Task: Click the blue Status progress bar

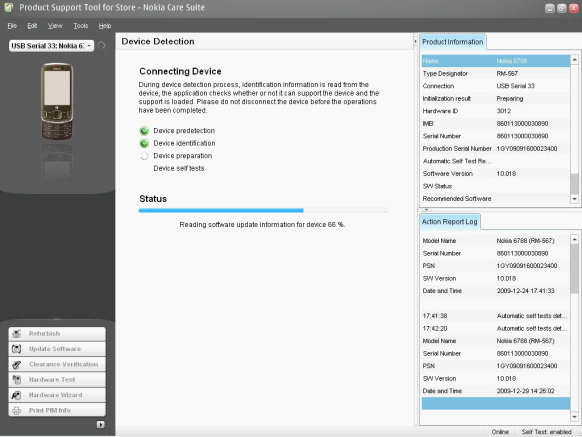Action: (221, 211)
